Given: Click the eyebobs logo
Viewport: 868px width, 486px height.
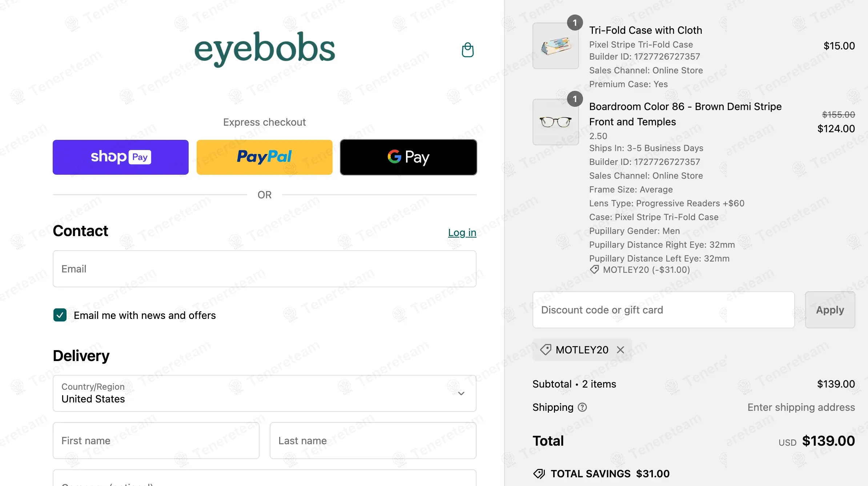Looking at the screenshot, I should tap(265, 49).
